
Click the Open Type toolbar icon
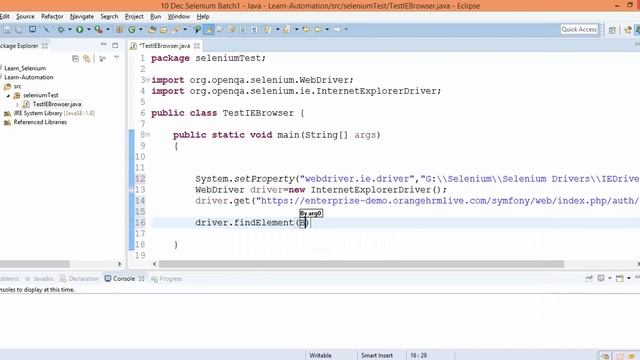pos(152,29)
